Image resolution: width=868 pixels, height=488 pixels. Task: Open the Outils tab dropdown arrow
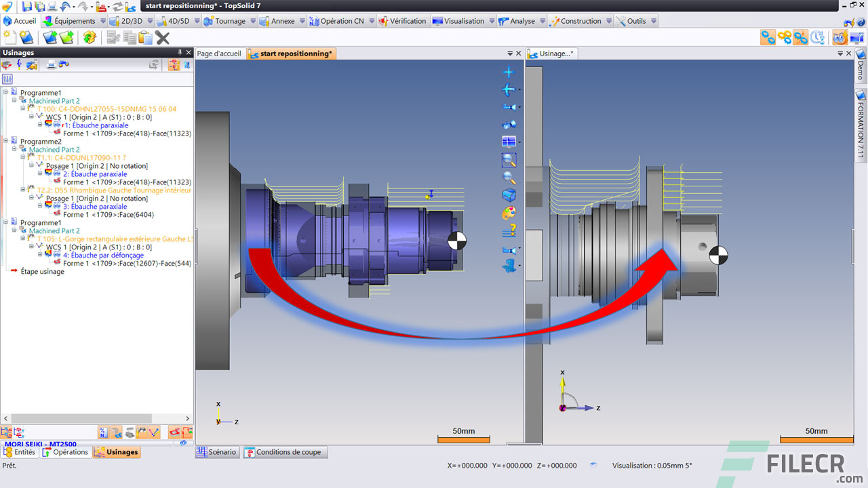click(x=653, y=21)
